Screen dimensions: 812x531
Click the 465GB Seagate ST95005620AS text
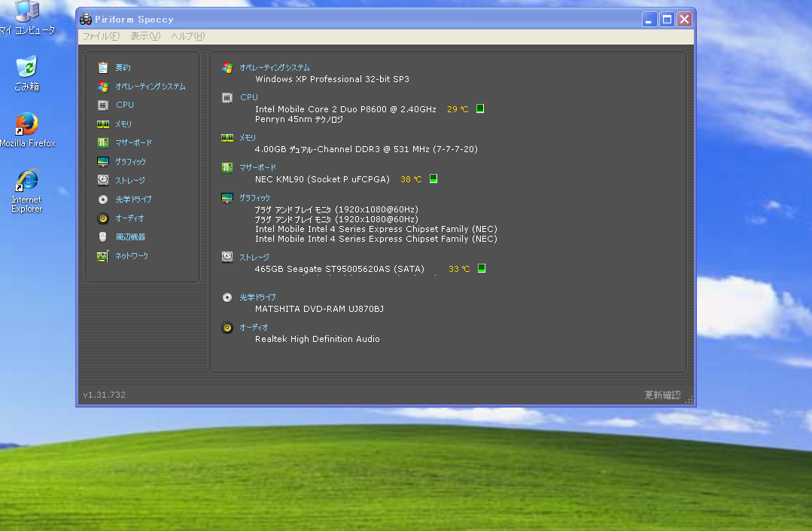[x=339, y=269]
